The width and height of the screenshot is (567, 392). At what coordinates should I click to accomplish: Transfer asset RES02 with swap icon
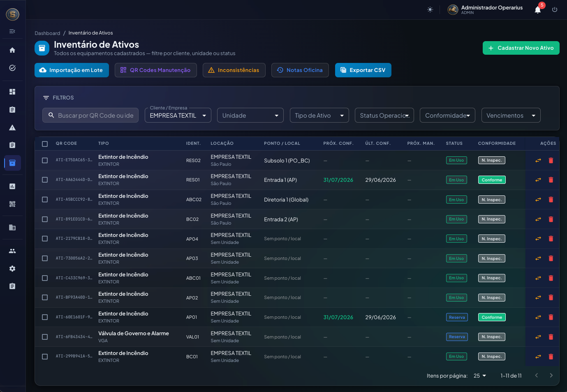point(538,160)
